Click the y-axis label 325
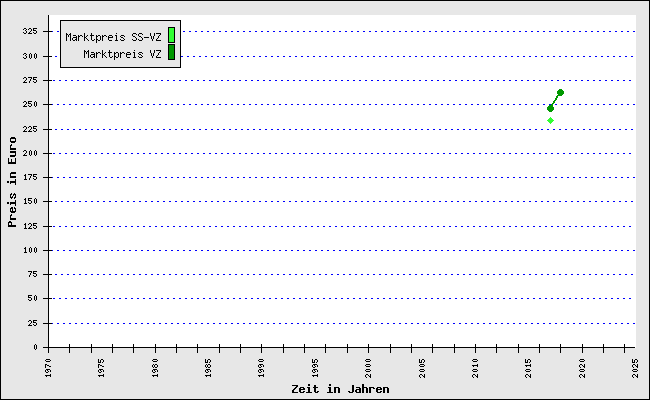The image size is (650, 400). [30, 32]
